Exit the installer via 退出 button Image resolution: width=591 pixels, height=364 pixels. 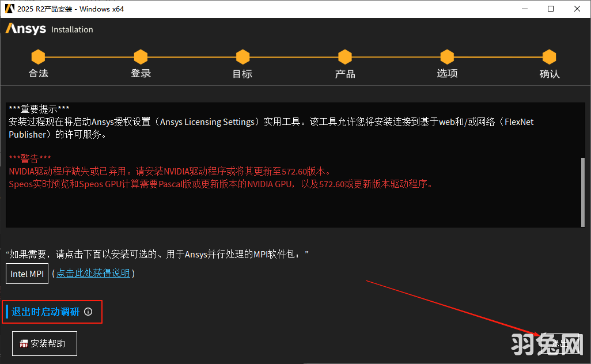coord(560,343)
